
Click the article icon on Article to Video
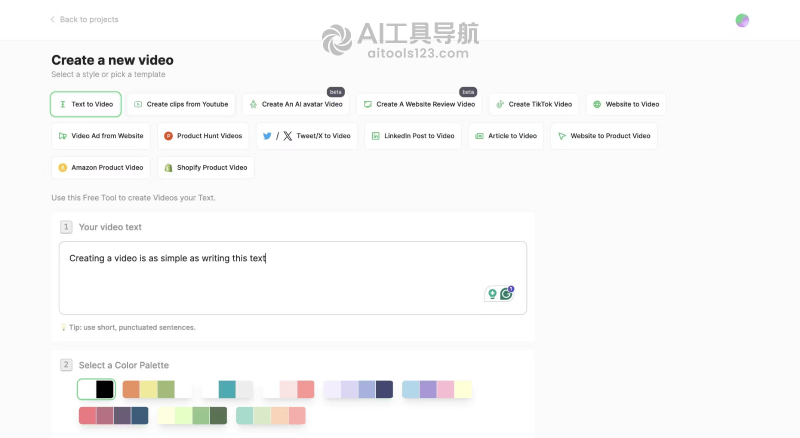[479, 136]
